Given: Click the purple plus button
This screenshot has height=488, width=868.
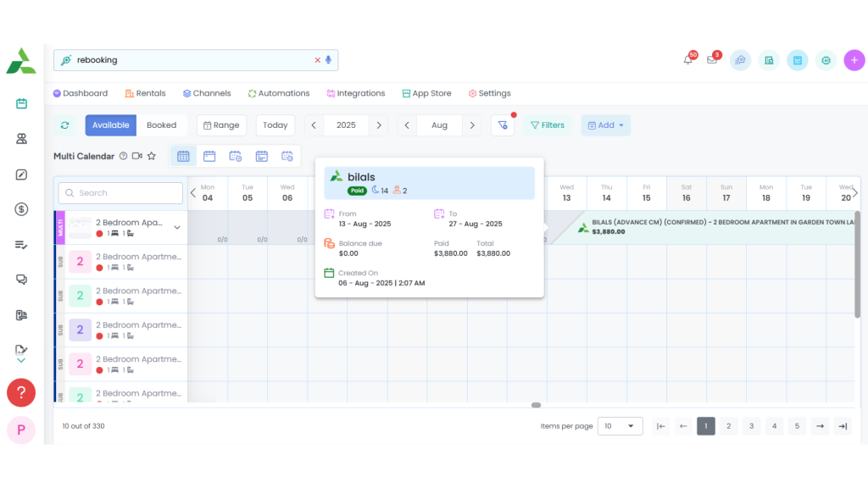Looking at the screenshot, I should tap(854, 60).
